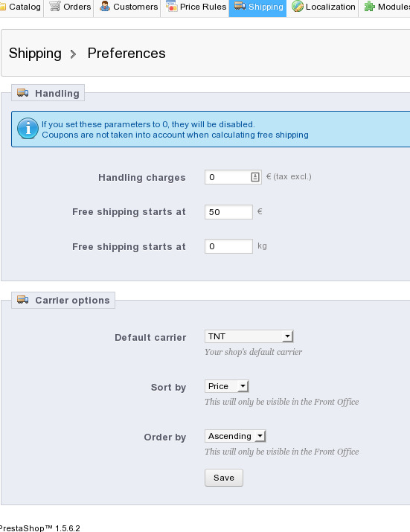Click the free shipping euro amount field

pos(228,212)
